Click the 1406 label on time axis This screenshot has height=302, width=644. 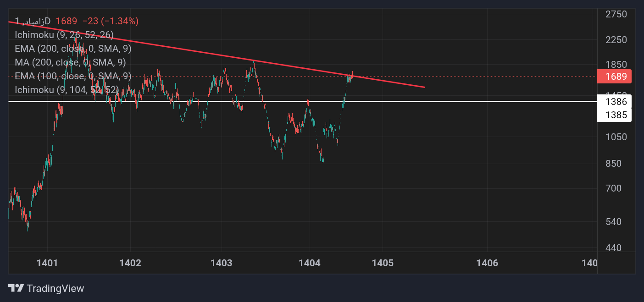(x=487, y=263)
